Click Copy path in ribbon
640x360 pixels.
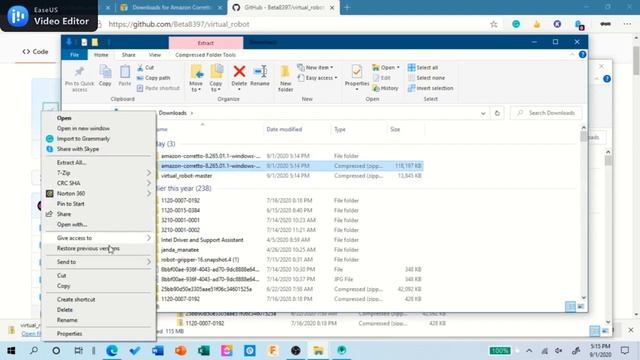point(153,78)
